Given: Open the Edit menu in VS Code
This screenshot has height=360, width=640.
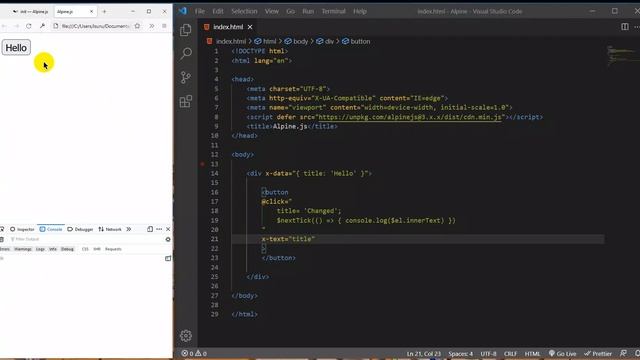Looking at the screenshot, I should [218, 11].
